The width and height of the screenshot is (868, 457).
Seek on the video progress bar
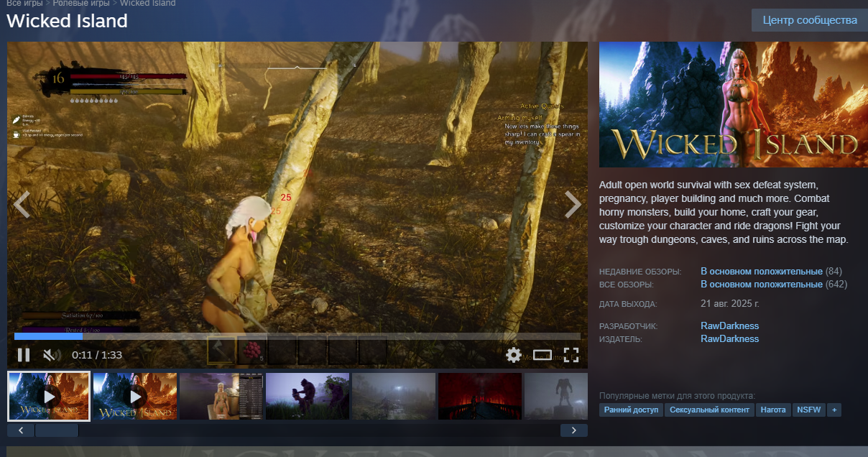coord(297,336)
